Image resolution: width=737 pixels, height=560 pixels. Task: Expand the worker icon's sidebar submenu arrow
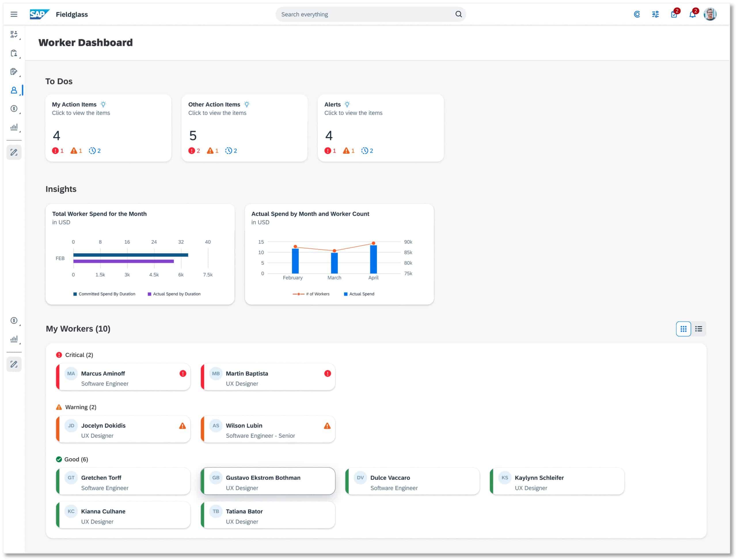pos(20,95)
